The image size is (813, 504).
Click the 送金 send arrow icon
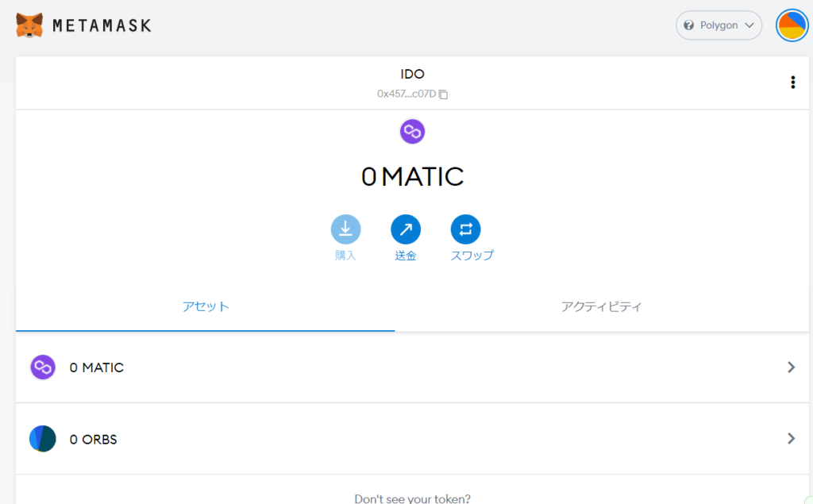click(x=406, y=229)
